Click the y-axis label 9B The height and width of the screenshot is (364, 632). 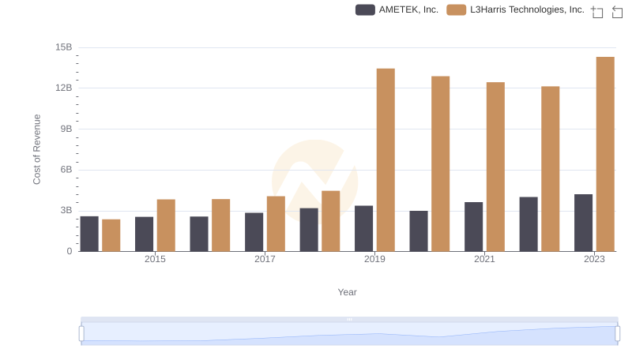pyautogui.click(x=66, y=129)
